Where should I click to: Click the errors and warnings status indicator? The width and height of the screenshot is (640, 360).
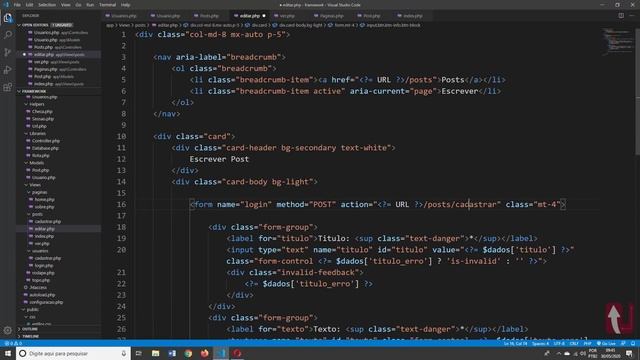13,343
